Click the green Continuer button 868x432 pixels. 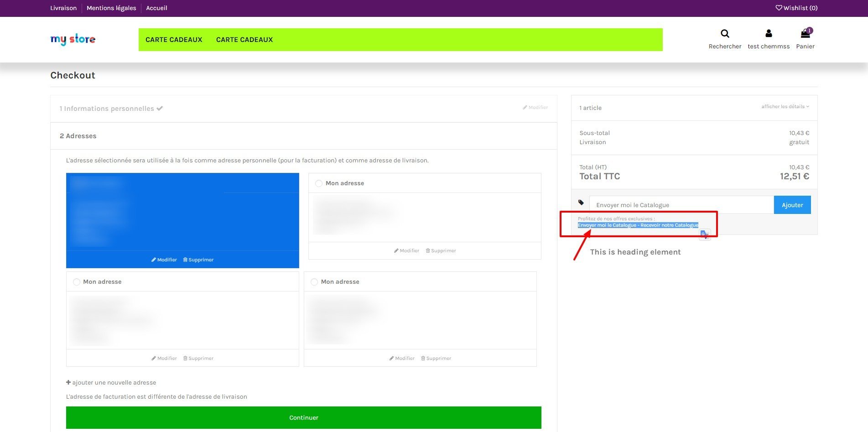coord(304,417)
